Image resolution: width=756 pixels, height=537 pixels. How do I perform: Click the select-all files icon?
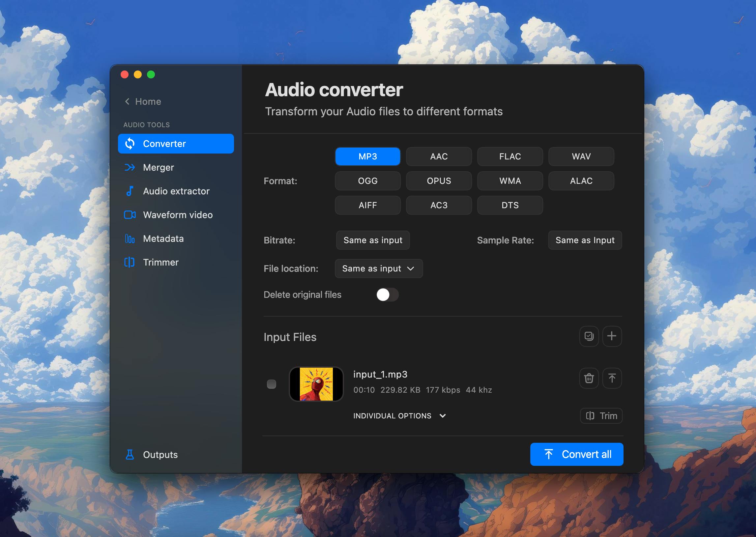click(x=589, y=336)
